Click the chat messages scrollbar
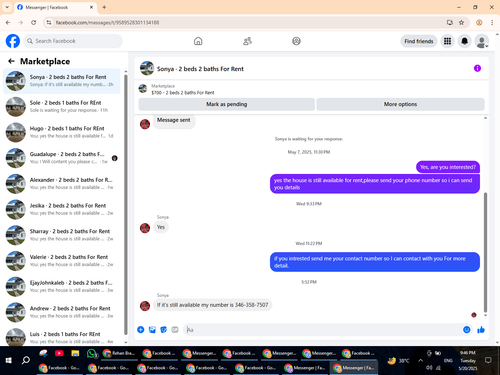 485,252
